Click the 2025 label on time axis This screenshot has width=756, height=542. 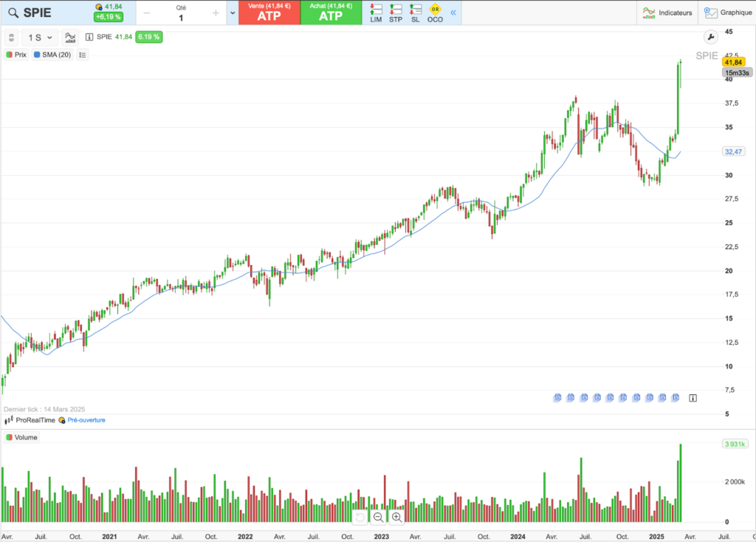(x=656, y=536)
